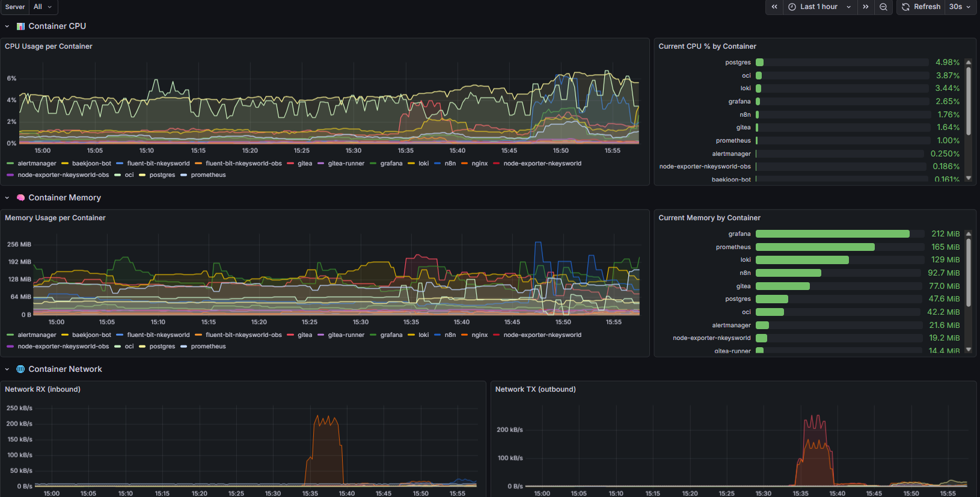Screen dimensions: 980x497
Task: Open the Server variable All dropdown
Action: click(x=43, y=7)
